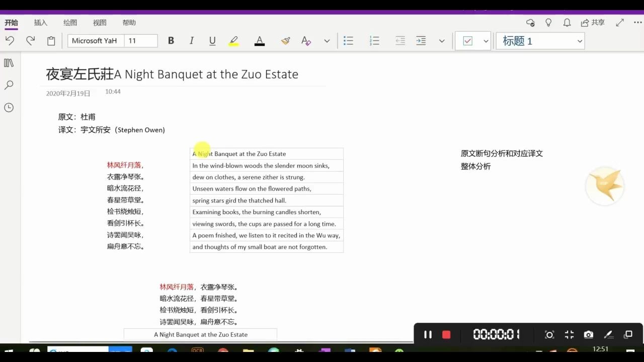This screenshot has width=644, height=362.
Task: Click the taskbar search box
Action: point(77,350)
